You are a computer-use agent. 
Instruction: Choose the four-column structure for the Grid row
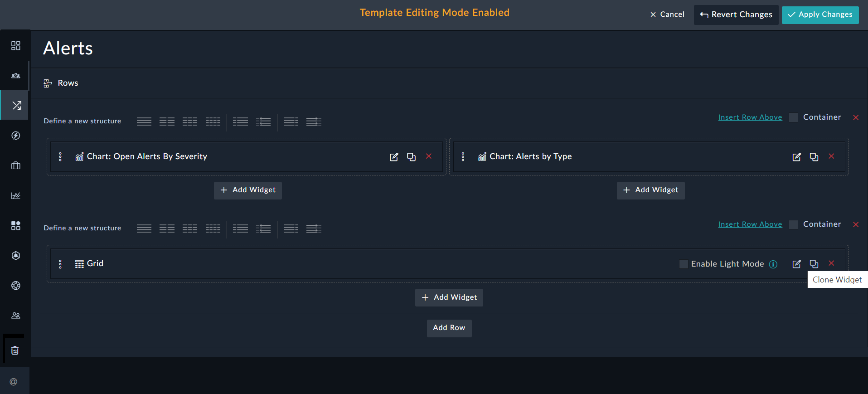(213, 229)
